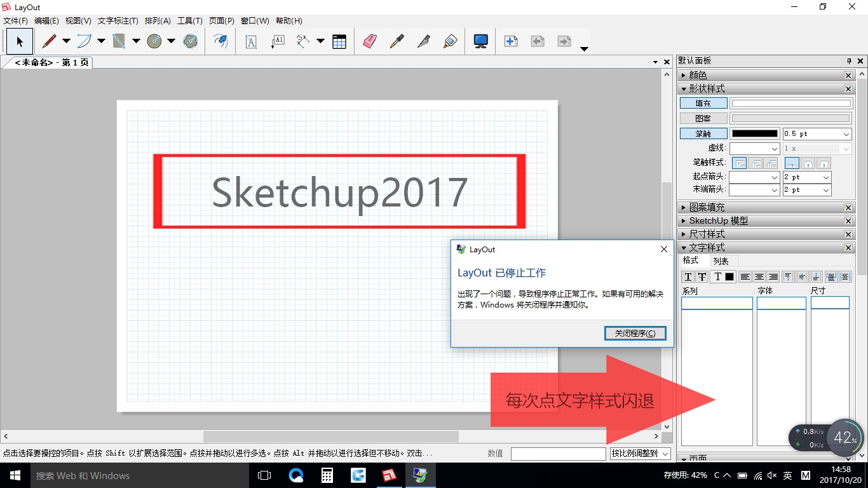
Task: Toggle underline text style button
Action: coord(688,276)
